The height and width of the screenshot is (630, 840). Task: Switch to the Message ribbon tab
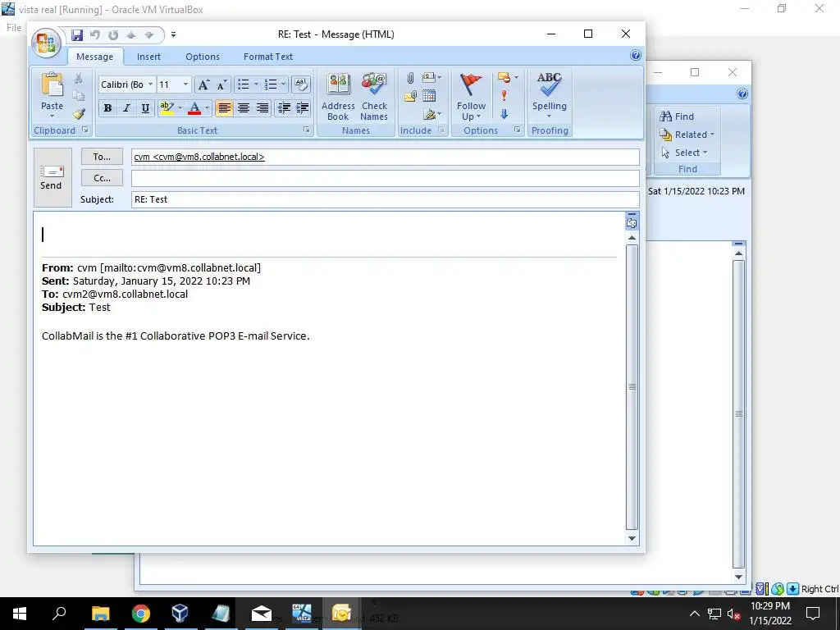[95, 57]
